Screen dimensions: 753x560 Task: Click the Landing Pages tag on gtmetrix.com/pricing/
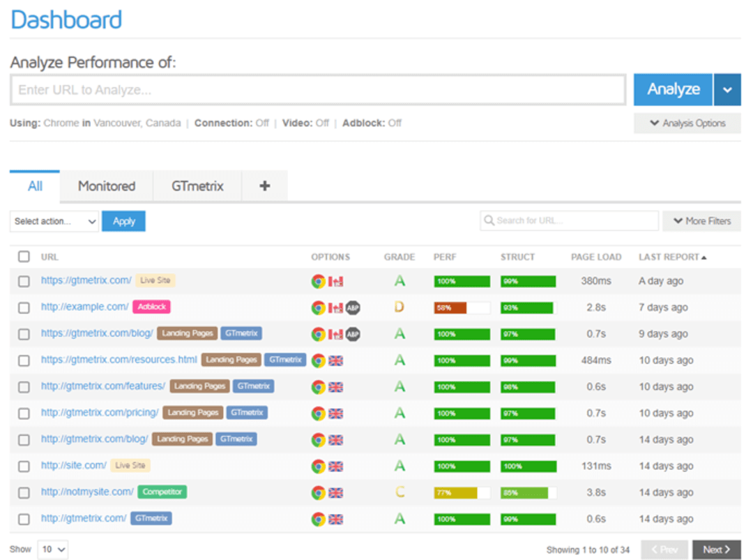(x=192, y=412)
